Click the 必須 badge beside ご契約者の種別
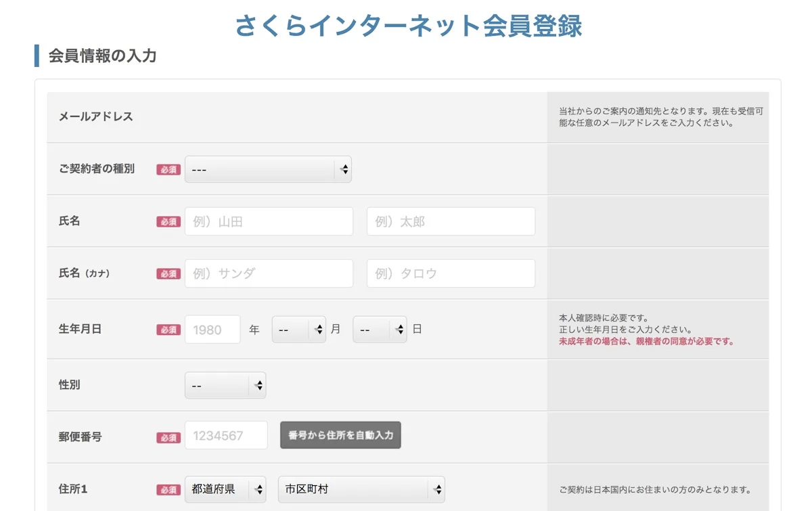The height and width of the screenshot is (511, 812). tap(168, 170)
